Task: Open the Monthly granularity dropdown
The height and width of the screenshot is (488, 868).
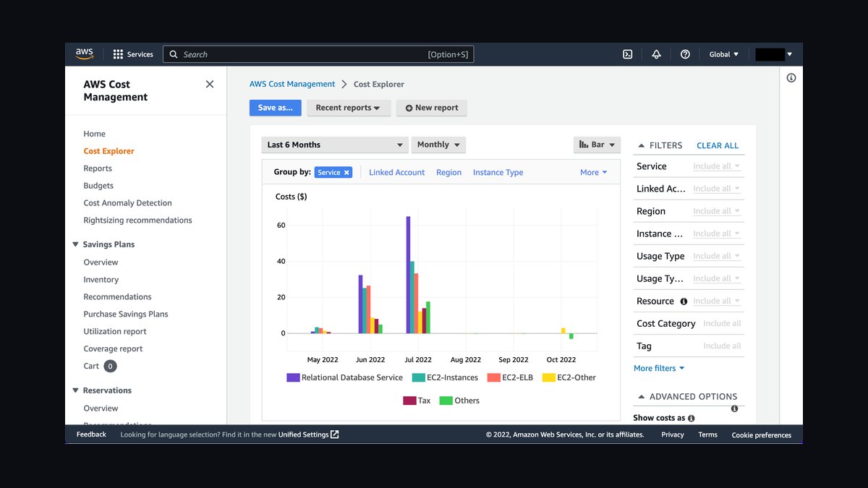Action: pyautogui.click(x=438, y=145)
